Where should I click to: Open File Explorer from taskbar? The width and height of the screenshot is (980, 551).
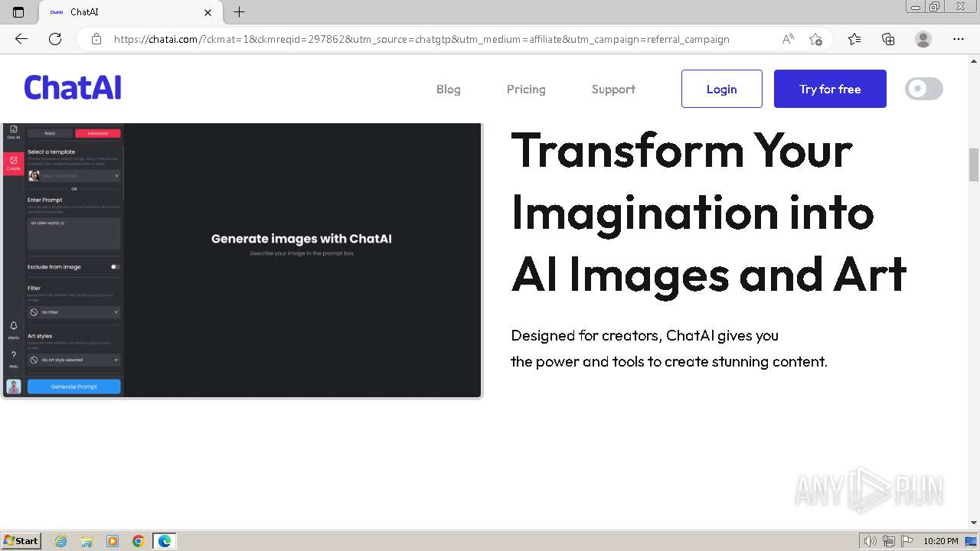[x=87, y=541]
